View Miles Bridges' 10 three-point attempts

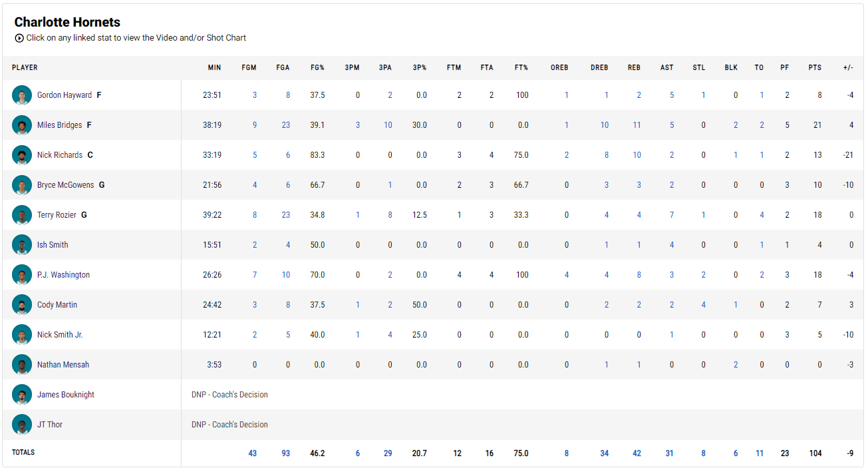point(388,125)
